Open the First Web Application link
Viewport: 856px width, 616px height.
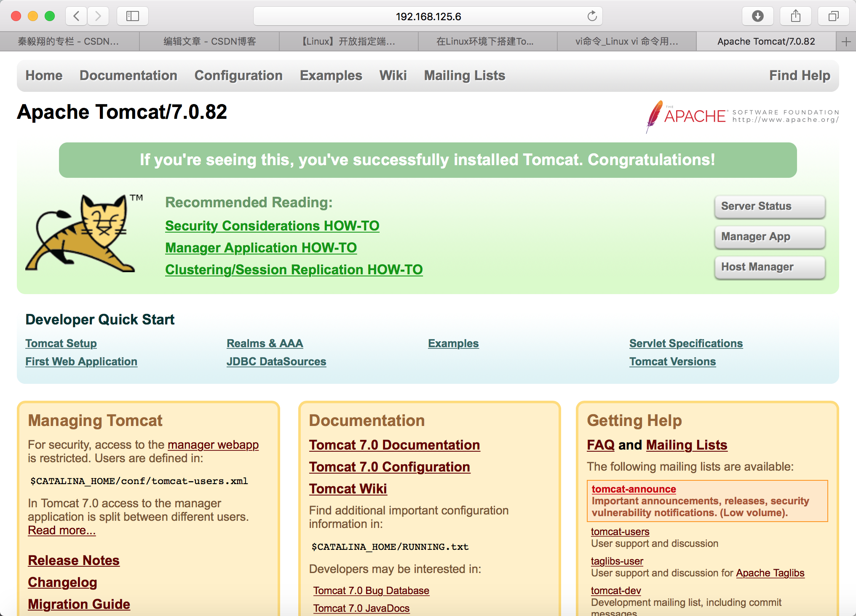[x=81, y=362]
